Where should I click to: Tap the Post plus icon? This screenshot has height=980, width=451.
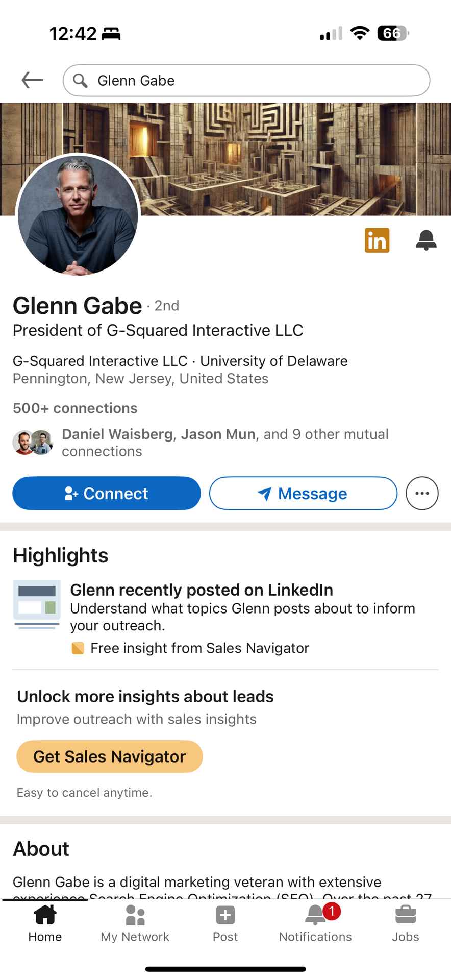[x=225, y=916]
